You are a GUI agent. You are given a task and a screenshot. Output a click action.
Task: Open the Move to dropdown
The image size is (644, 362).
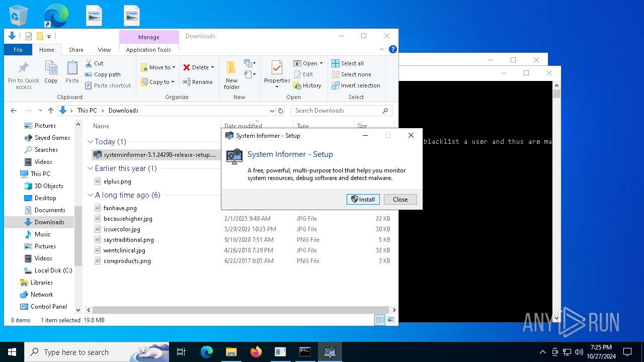158,67
